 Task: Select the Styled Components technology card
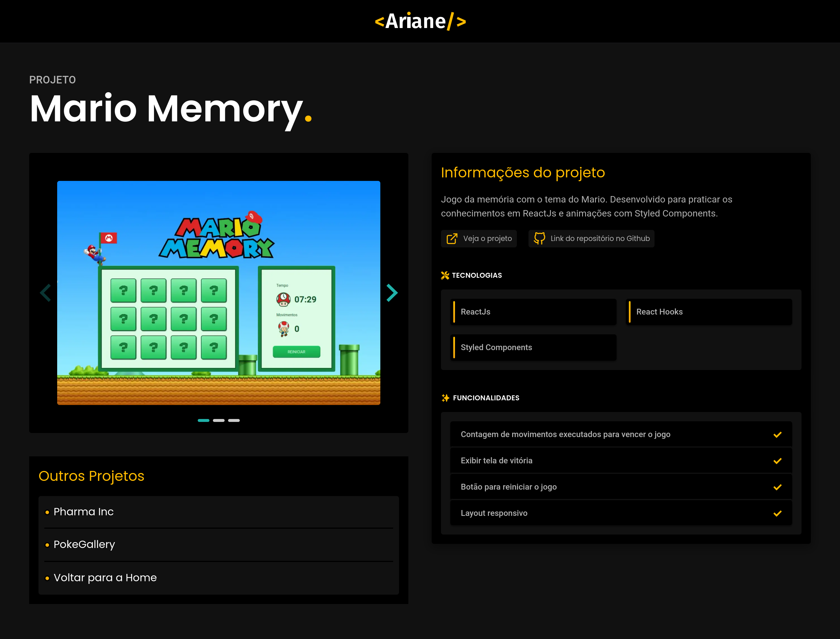(533, 348)
